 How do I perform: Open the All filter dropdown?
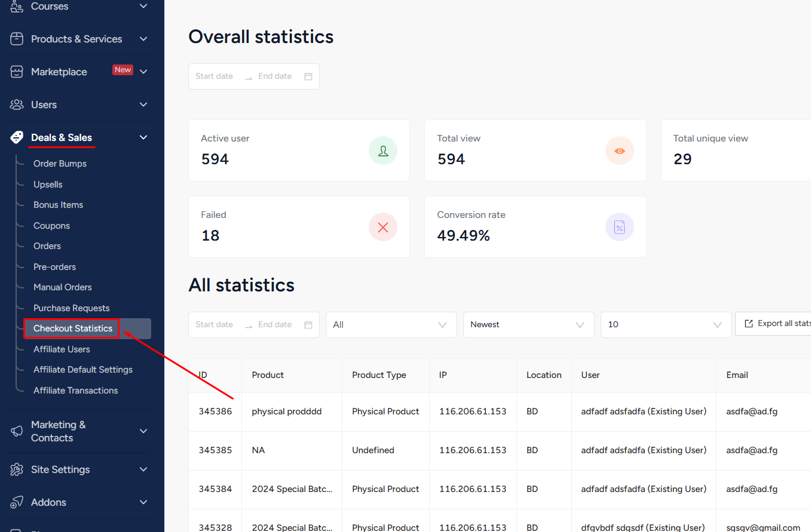[391, 325]
